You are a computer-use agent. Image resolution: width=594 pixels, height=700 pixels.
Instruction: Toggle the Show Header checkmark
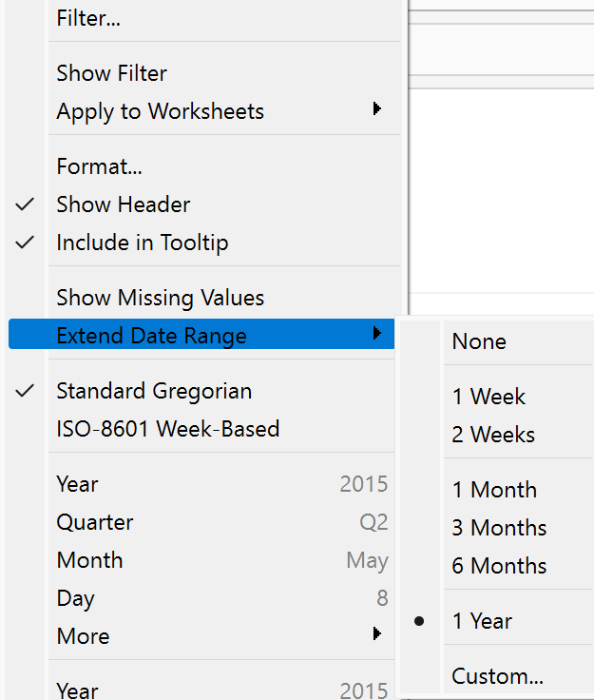click(123, 204)
